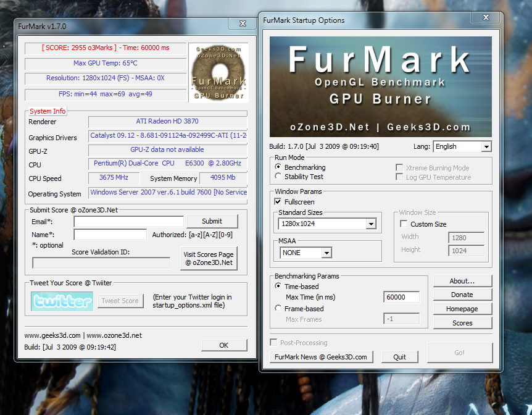Expand the MSAA dropdown

point(305,253)
